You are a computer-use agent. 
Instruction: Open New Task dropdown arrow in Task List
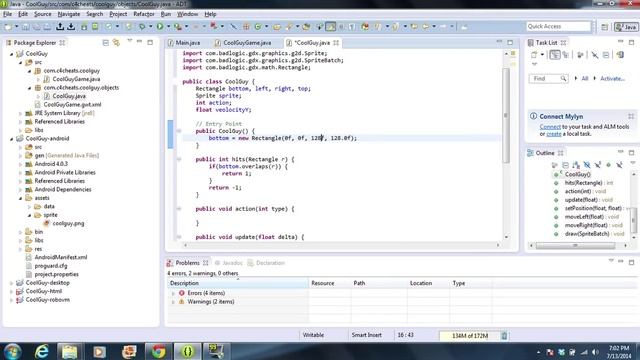[542, 55]
